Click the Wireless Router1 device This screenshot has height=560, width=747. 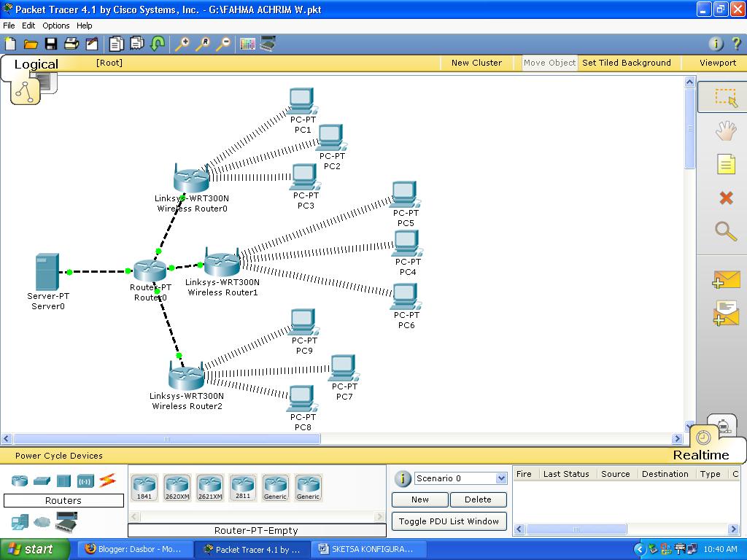coord(222,262)
